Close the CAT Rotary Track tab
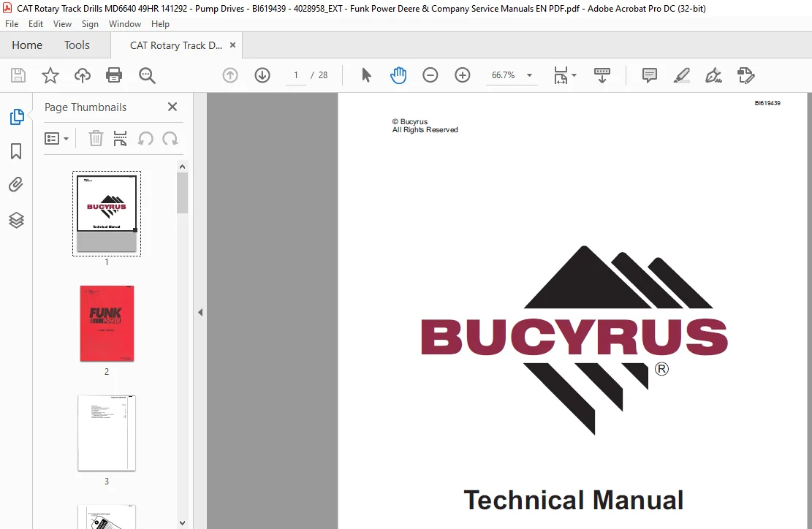The height and width of the screenshot is (529, 812). (232, 45)
